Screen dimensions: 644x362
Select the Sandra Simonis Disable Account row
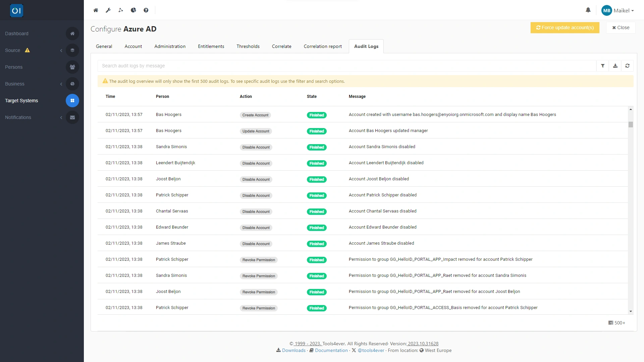[363, 146]
